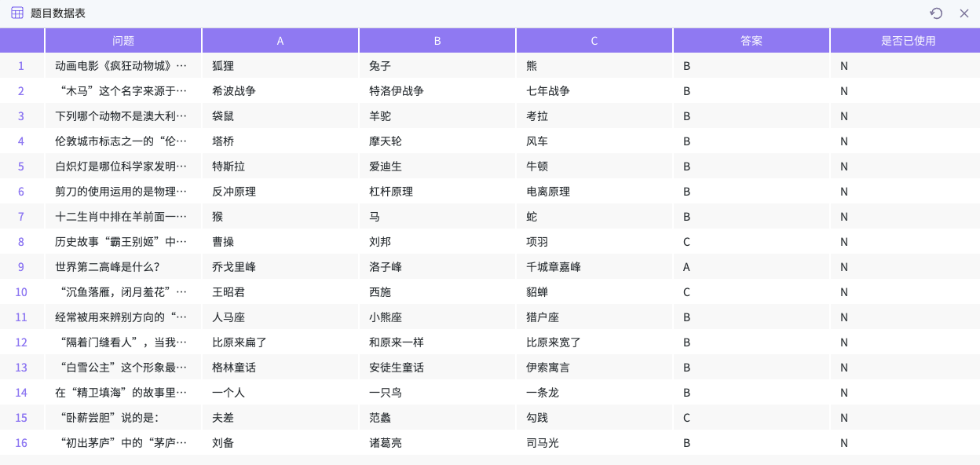This screenshot has width=980, height=465.
Task: Click the cell 杠杆原理
Action: coord(437,192)
